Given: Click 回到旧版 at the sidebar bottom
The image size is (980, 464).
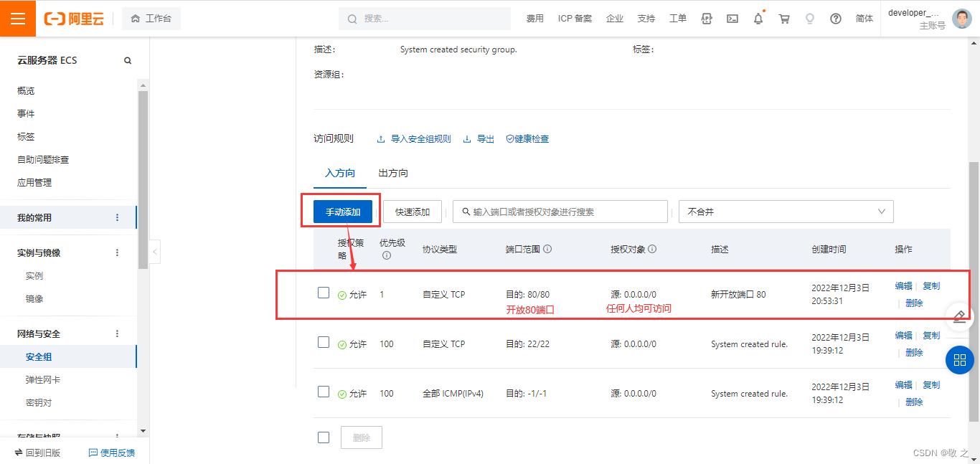Looking at the screenshot, I should click(37, 453).
